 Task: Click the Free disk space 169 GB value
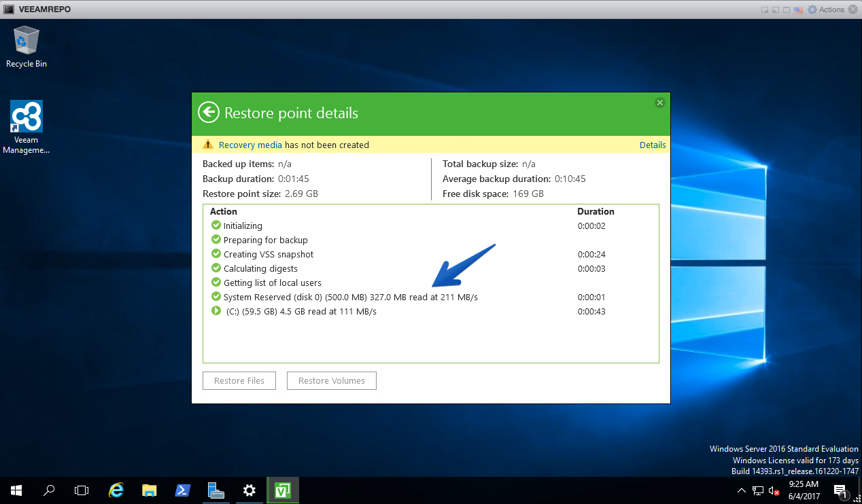click(x=528, y=194)
